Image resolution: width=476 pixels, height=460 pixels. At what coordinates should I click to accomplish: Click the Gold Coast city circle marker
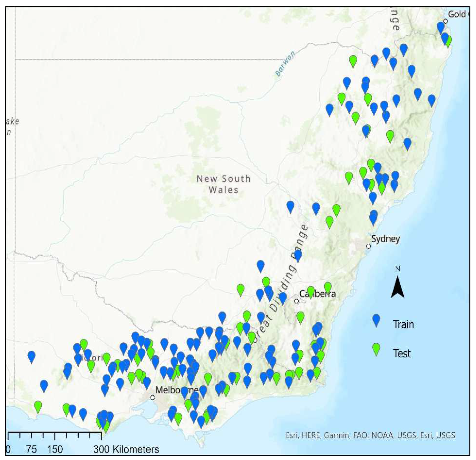[445, 21]
